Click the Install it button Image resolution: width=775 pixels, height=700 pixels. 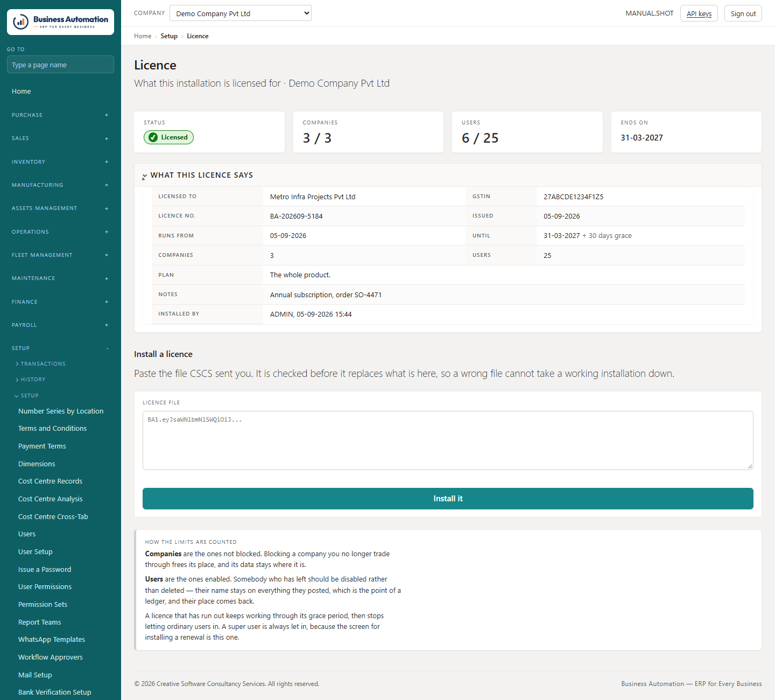(x=448, y=499)
